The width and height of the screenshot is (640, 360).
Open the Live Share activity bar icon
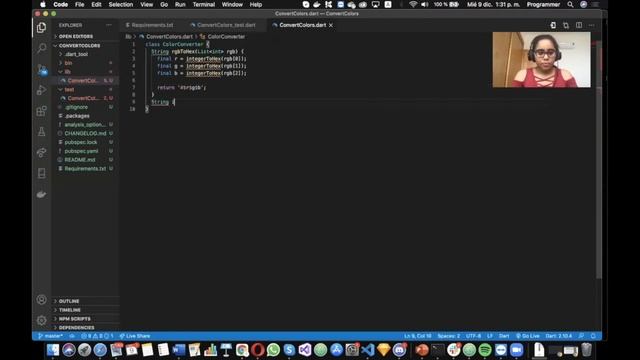41,152
